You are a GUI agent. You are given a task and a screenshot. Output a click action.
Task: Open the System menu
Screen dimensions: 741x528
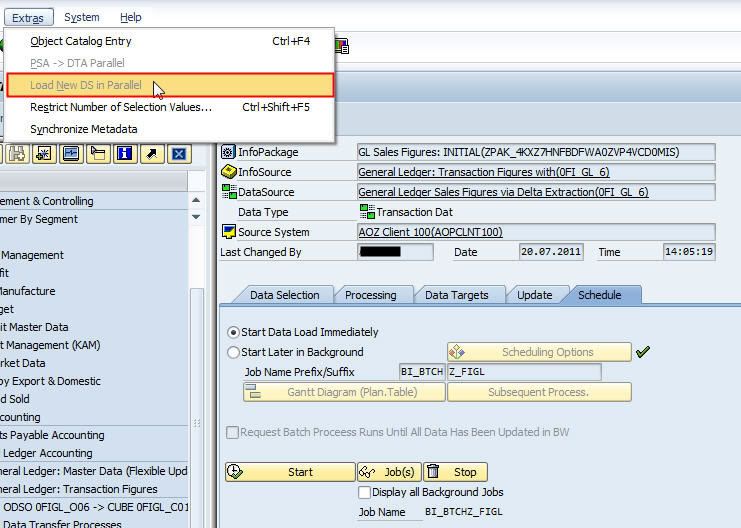(81, 17)
